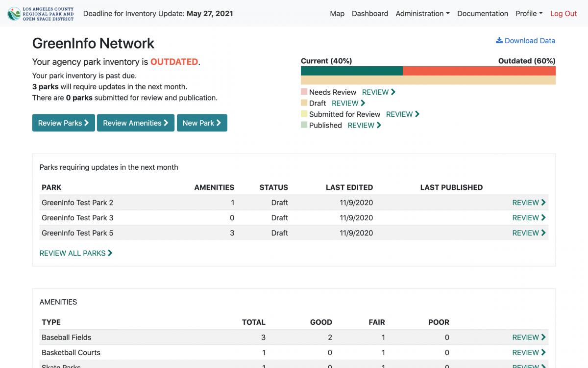588x368 pixels.
Task: Click the Baseball Fields row label
Action: click(x=66, y=338)
